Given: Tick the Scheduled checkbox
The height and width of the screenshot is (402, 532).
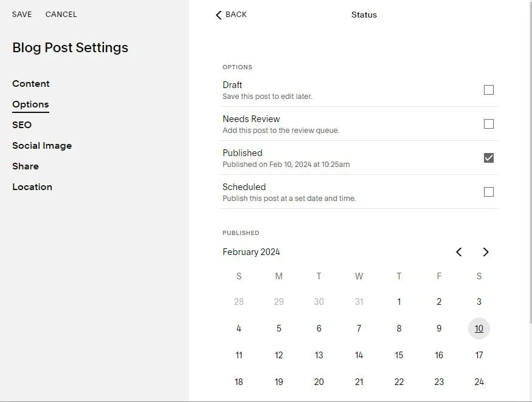Looking at the screenshot, I should pyautogui.click(x=488, y=192).
